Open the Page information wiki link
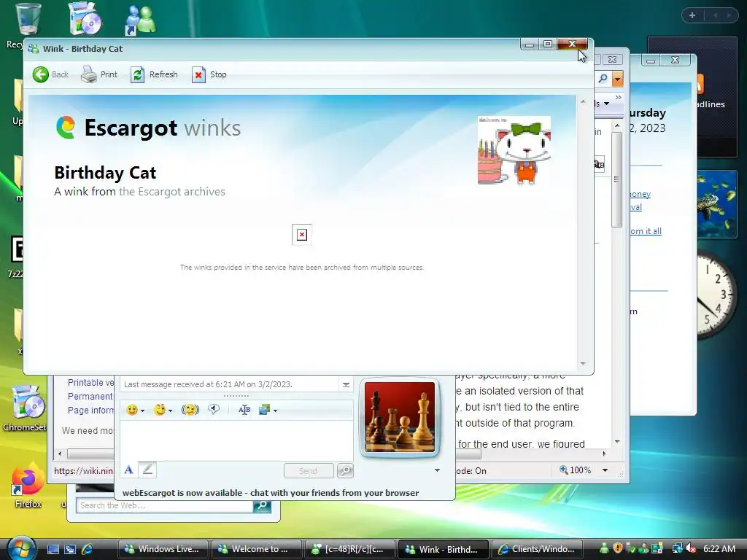747x560 pixels. click(90, 410)
